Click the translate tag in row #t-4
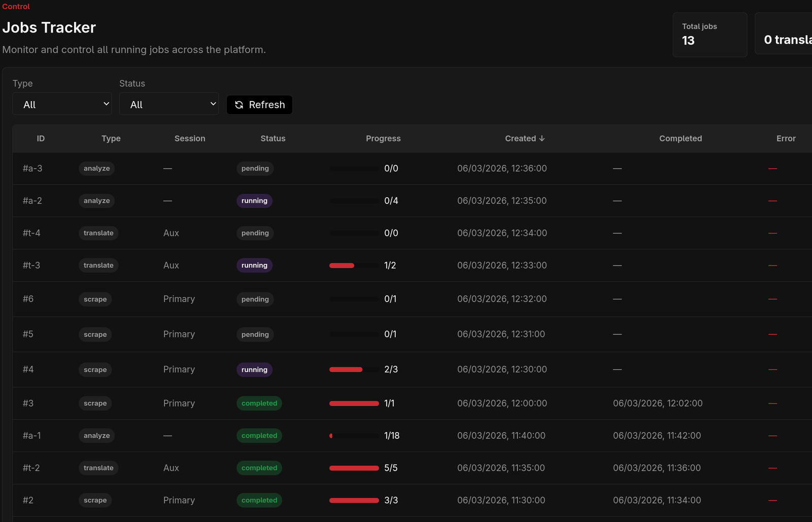The image size is (812, 522). tap(98, 233)
